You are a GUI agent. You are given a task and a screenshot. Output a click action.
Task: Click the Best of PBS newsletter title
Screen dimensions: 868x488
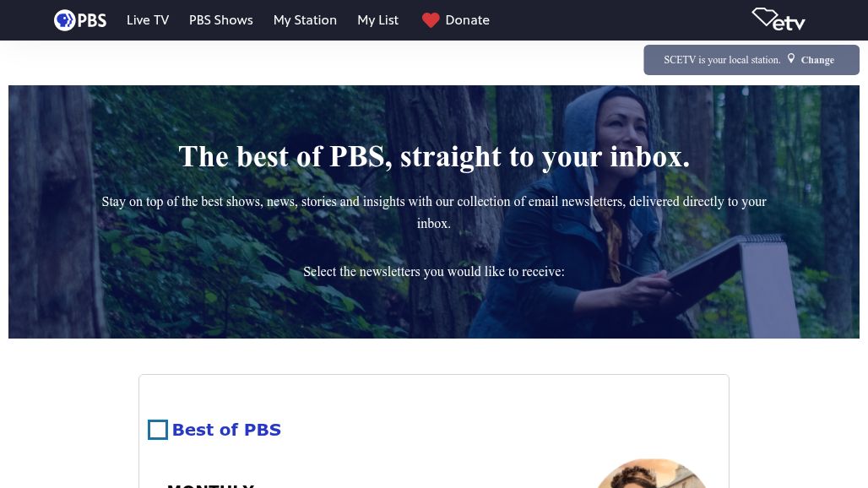[x=226, y=430]
